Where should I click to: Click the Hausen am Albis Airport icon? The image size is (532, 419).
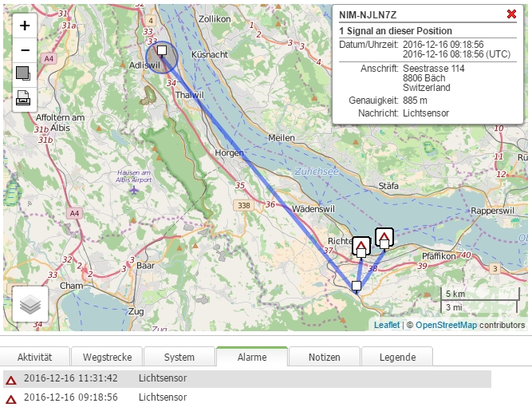(134, 191)
